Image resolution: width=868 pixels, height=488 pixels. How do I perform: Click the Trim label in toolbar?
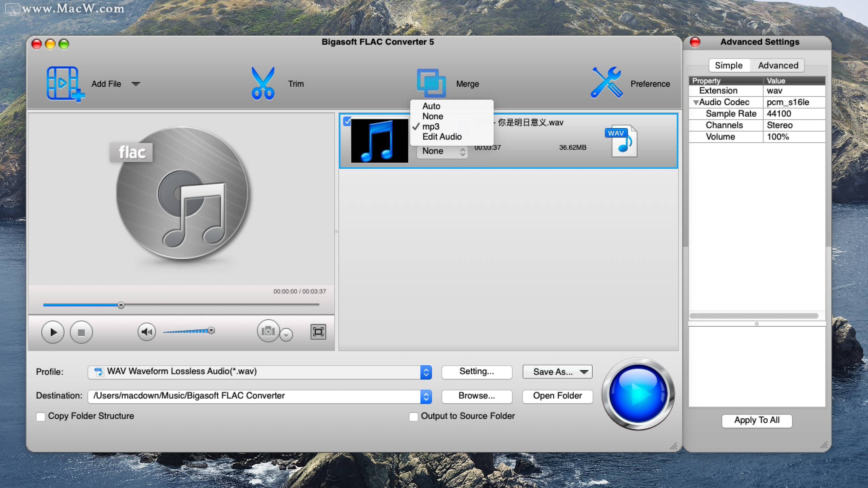[x=296, y=84]
